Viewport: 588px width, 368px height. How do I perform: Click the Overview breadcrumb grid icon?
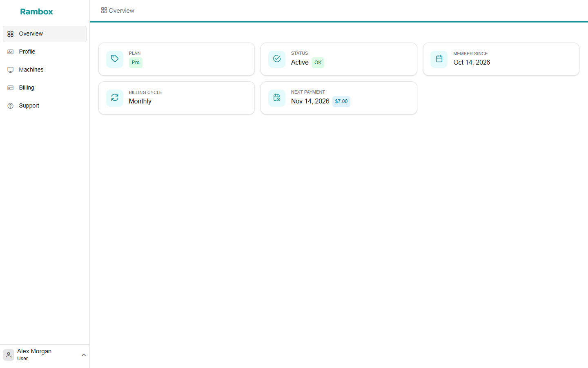click(x=104, y=11)
